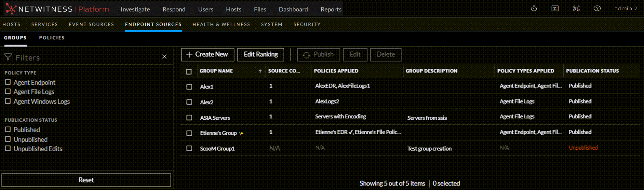
Task: Click the NetWitness logo icon
Action: [x=11, y=9]
